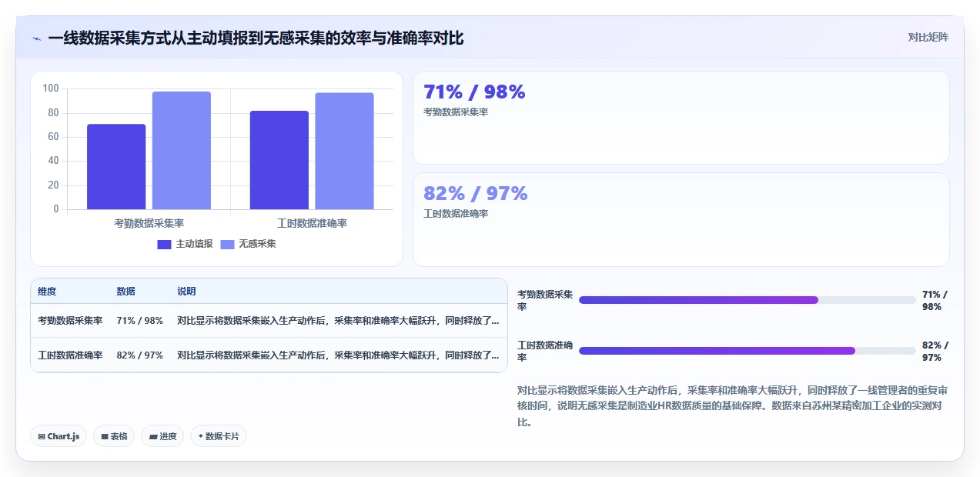The width and height of the screenshot is (980, 477).
Task: Click the sparkle icon in 数据卡片 chip
Action: coord(201,436)
